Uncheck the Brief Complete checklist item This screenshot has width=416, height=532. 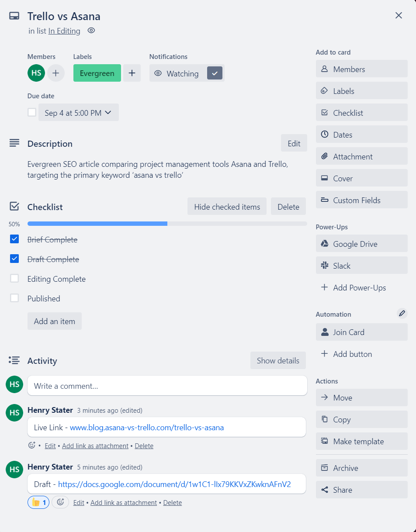(x=14, y=239)
